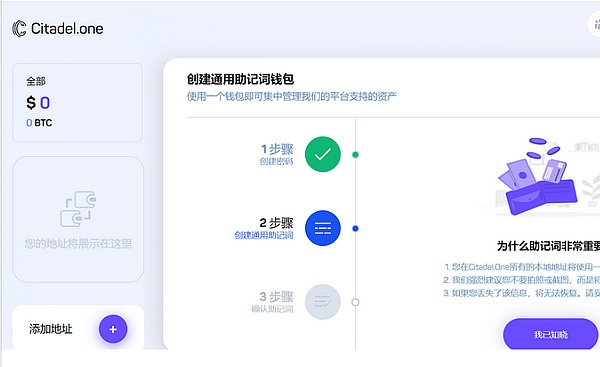Click the 1 步骤 label

[x=277, y=149]
